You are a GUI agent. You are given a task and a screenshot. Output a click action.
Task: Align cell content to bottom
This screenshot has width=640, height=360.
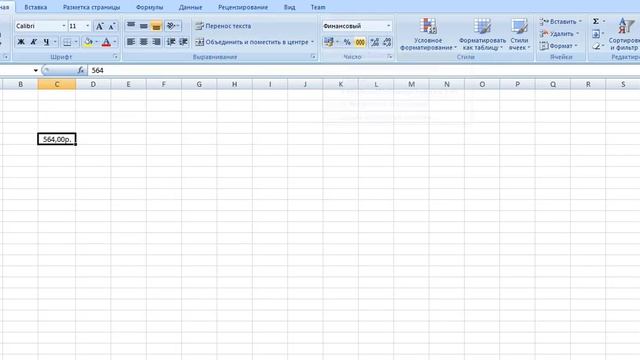tap(156, 26)
